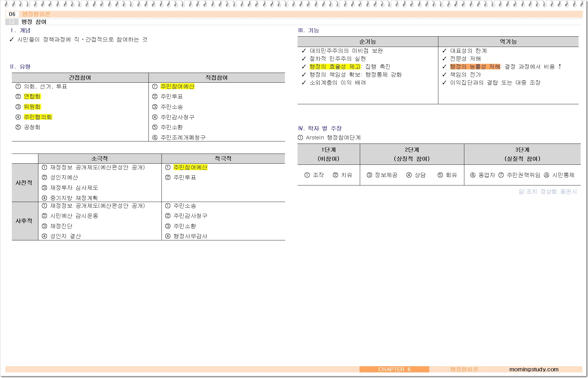
Task: Click the 공청회 item
Action: (32, 127)
